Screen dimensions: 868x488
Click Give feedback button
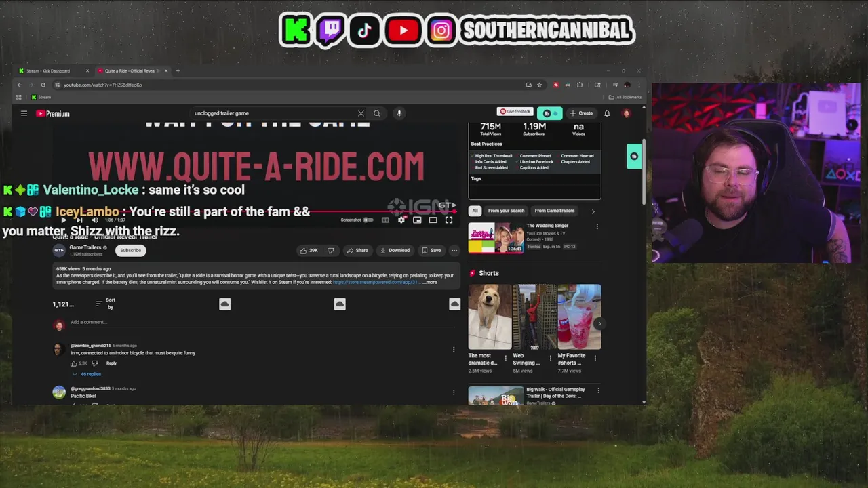[515, 112]
